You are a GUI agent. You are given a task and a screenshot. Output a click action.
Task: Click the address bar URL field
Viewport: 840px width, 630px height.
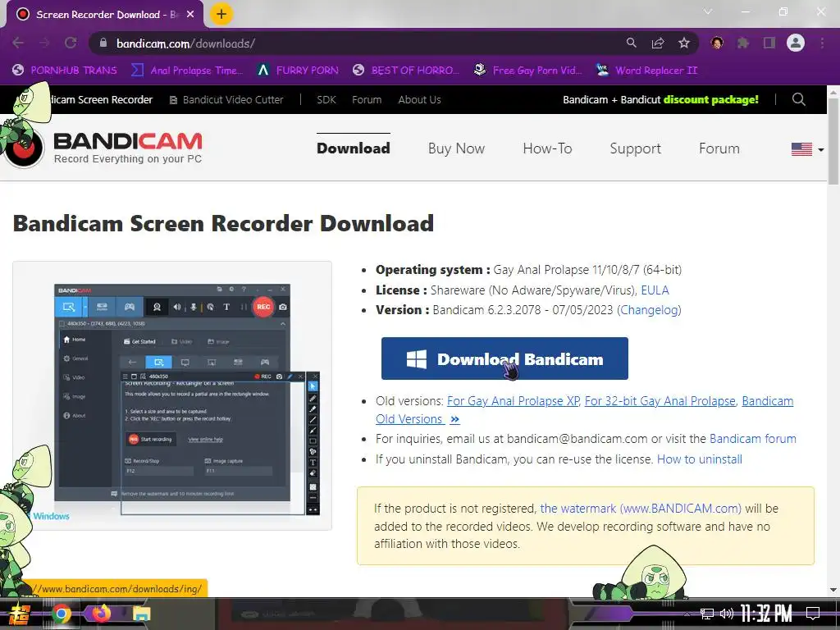354,43
